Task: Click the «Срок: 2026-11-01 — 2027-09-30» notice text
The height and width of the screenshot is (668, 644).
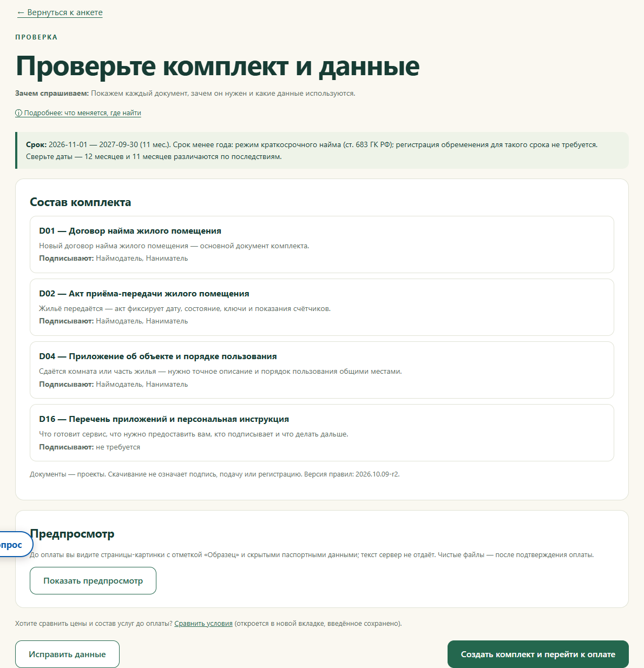Action: pyautogui.click(x=312, y=145)
